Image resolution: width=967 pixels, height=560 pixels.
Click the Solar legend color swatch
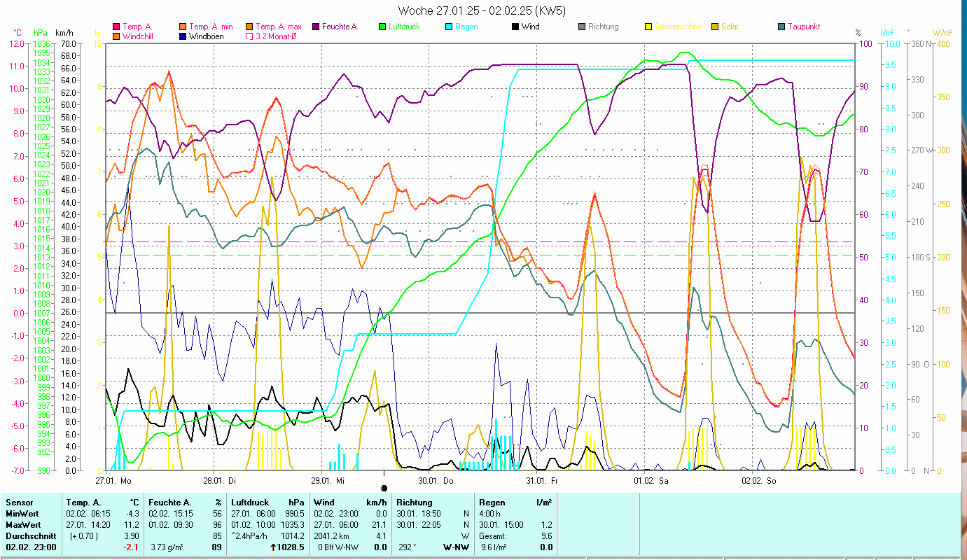pos(715,27)
